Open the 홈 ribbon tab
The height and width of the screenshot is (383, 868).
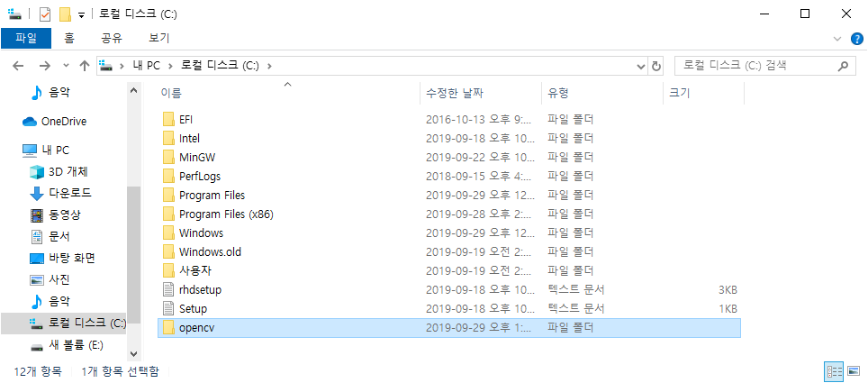point(69,38)
